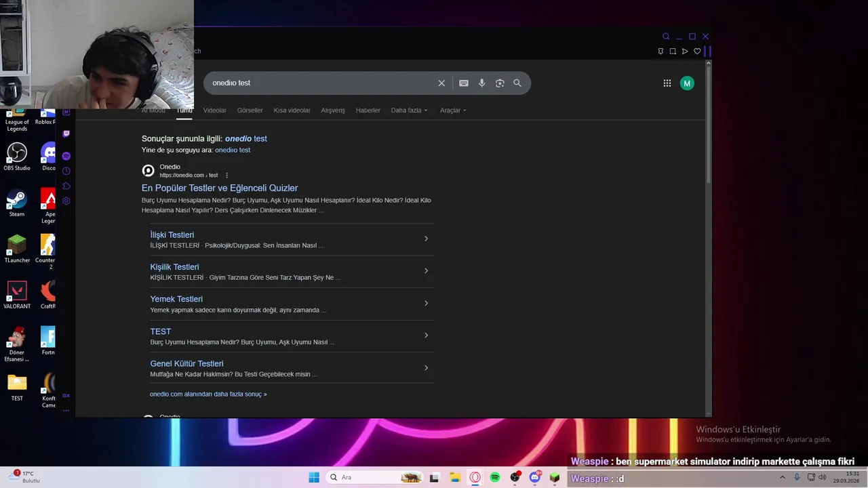Expand the Kişilik Testleri chevron
Image resolution: width=868 pixels, height=488 pixels.
[426, 270]
